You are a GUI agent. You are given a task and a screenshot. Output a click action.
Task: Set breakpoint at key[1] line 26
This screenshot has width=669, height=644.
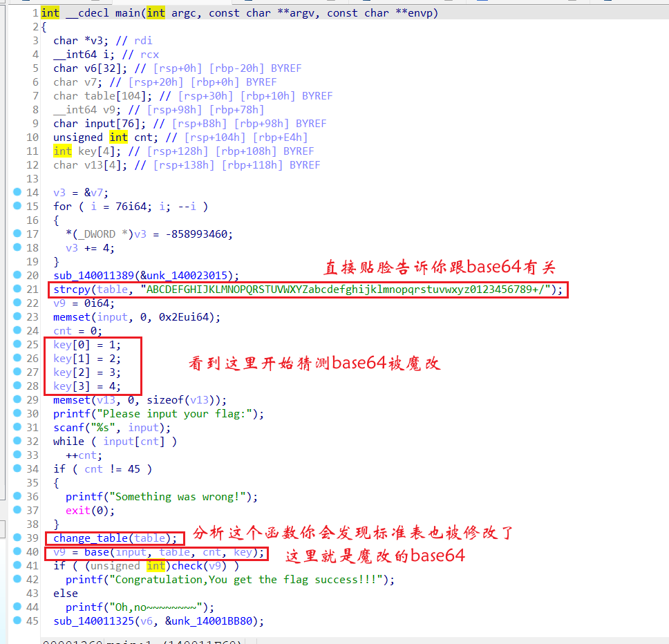[17, 357]
